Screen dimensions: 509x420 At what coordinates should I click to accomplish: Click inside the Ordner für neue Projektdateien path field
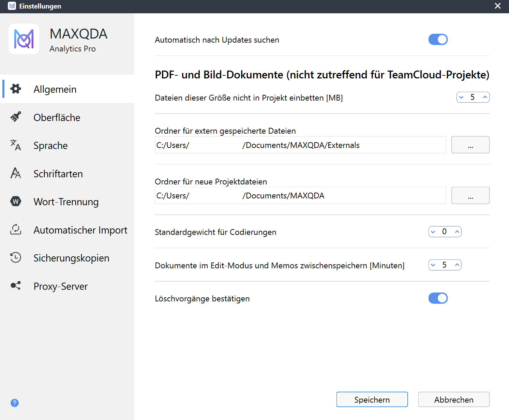(300, 195)
